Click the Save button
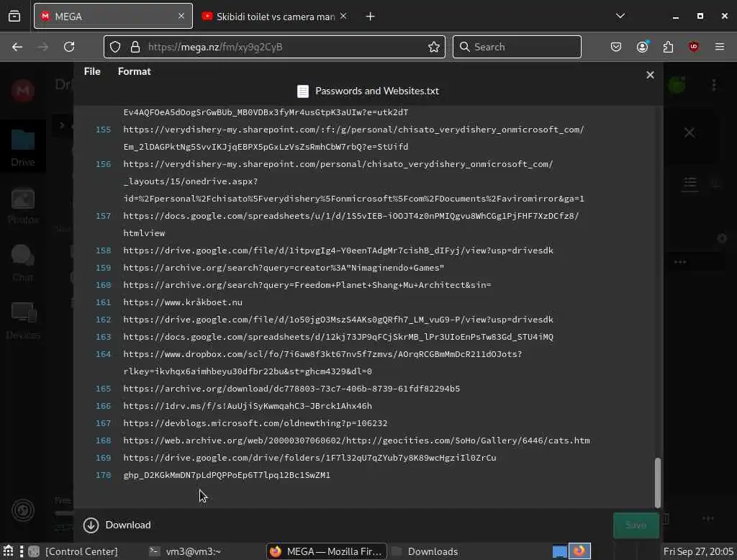The width and height of the screenshot is (737, 560). tap(636, 525)
